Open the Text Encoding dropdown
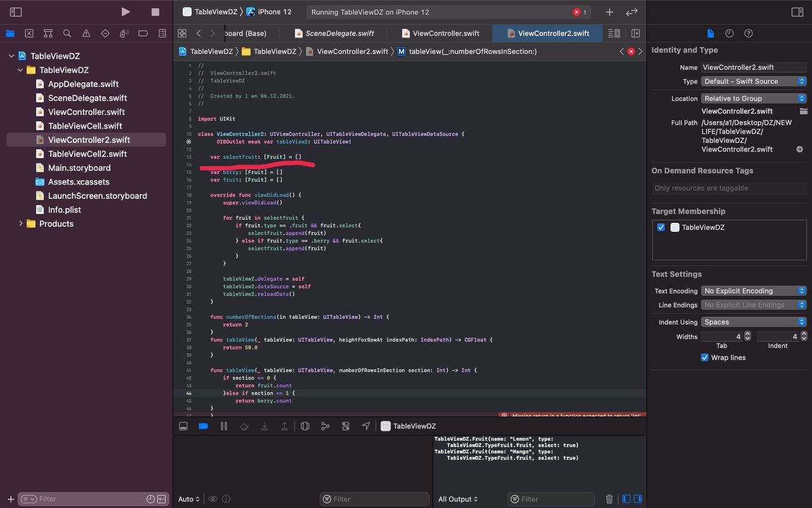The image size is (812, 508). tap(754, 291)
